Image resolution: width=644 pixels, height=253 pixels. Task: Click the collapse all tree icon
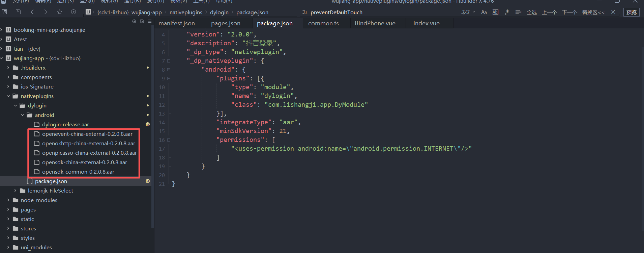pos(142,21)
